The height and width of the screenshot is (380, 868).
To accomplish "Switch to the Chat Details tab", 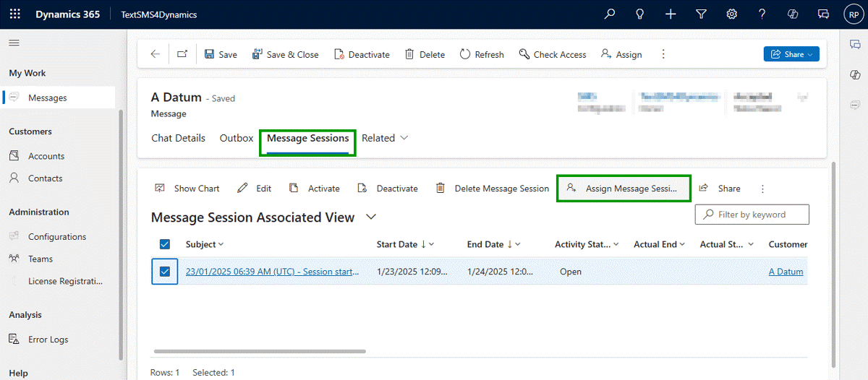I will pos(178,138).
